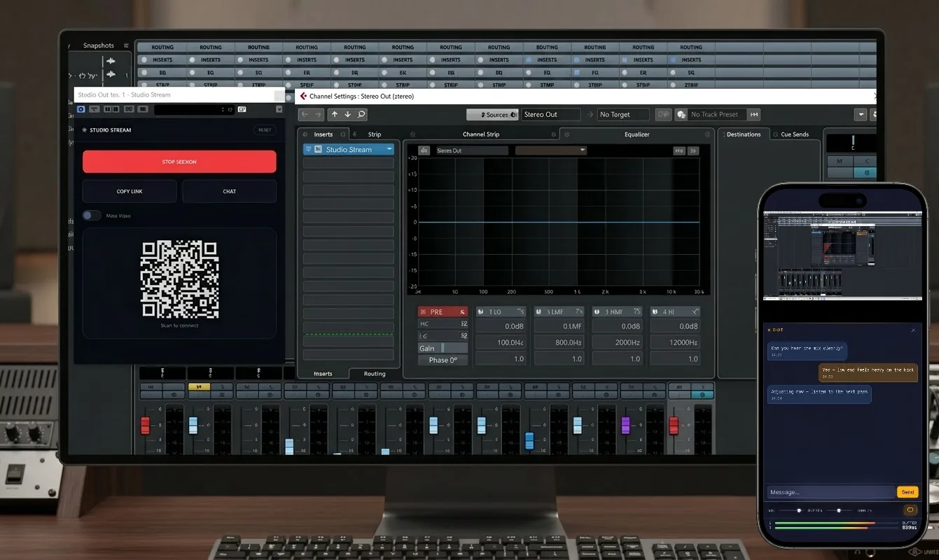
Task: Click the Message input field on the phone
Action: (x=831, y=492)
